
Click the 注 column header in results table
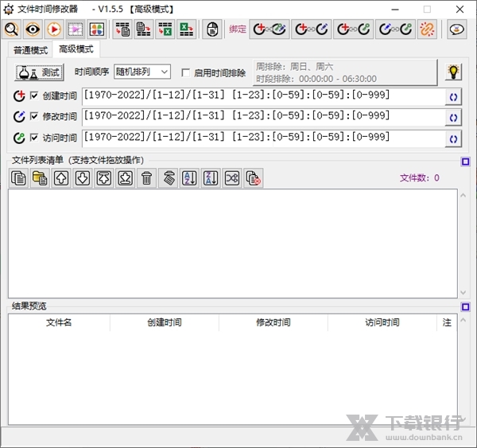tap(447, 322)
